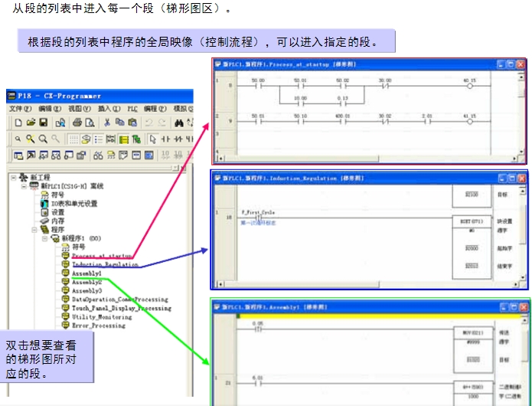Open the 视图(V) menu
Screen dimensions: 532x406
pyautogui.click(x=80, y=109)
